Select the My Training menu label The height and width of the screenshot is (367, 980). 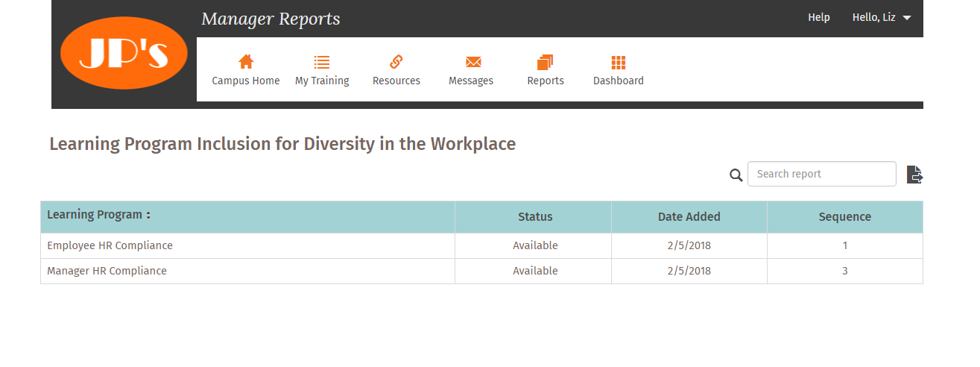322,81
